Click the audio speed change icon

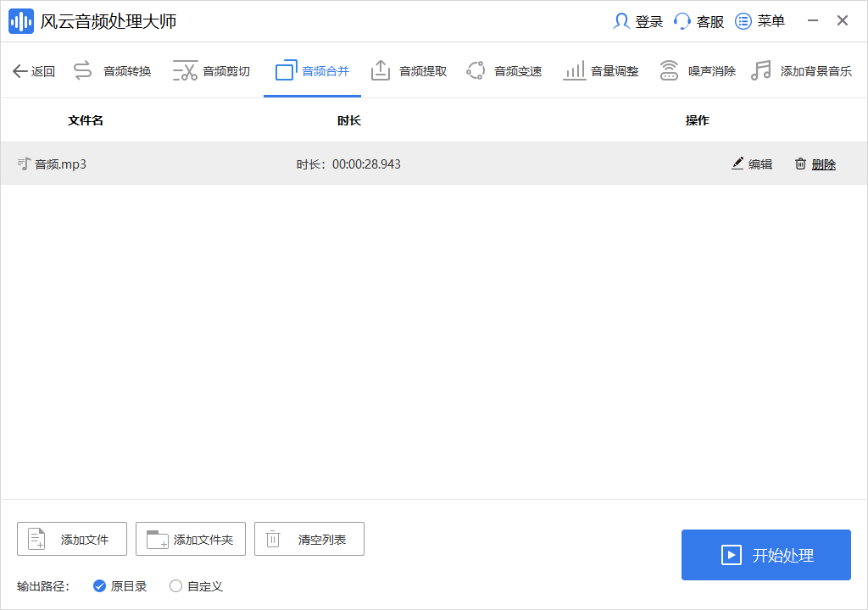(476, 70)
